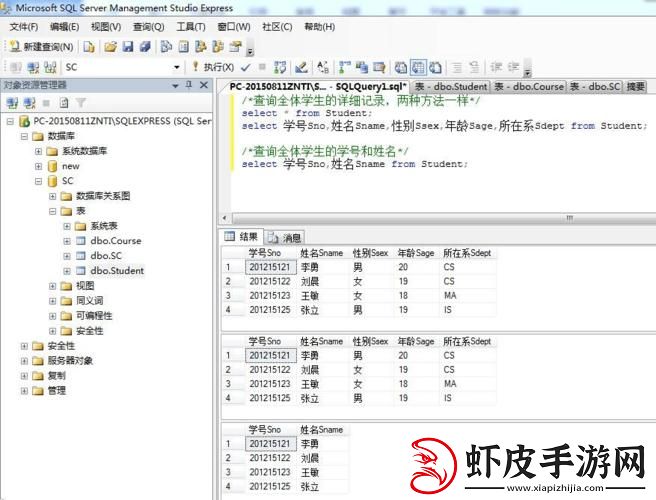
Task: Open the 视图(V) menu
Action: [x=106, y=27]
